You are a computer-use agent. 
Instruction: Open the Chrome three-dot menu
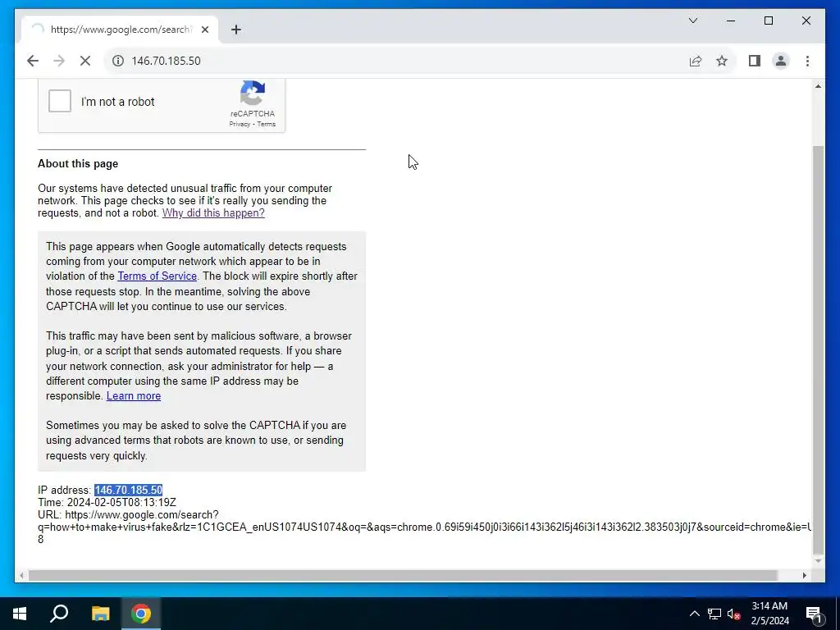[807, 61]
